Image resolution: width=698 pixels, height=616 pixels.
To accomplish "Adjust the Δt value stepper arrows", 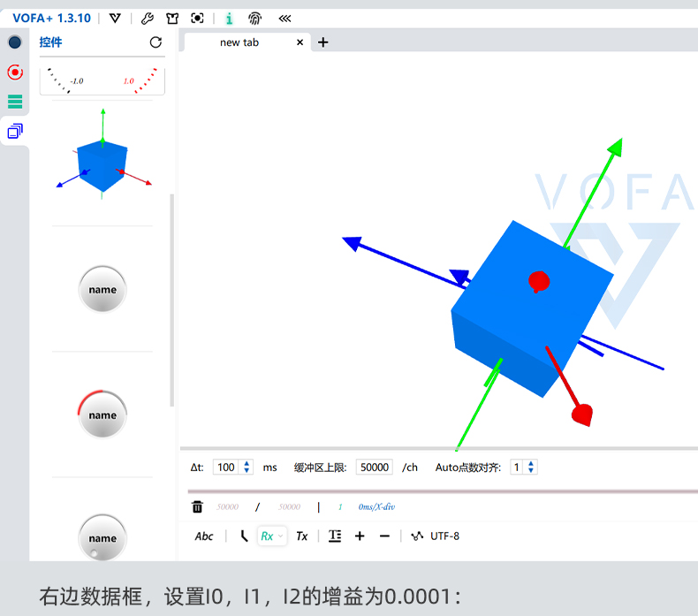I will (x=247, y=468).
